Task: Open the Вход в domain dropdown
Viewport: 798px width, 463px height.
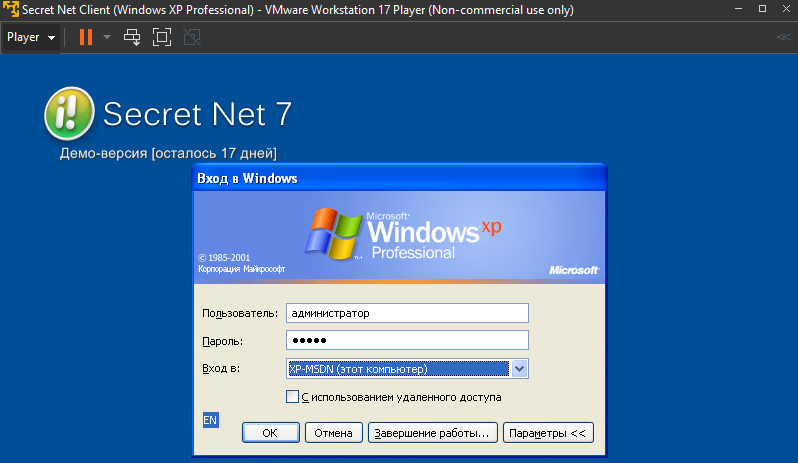Action: click(x=519, y=369)
